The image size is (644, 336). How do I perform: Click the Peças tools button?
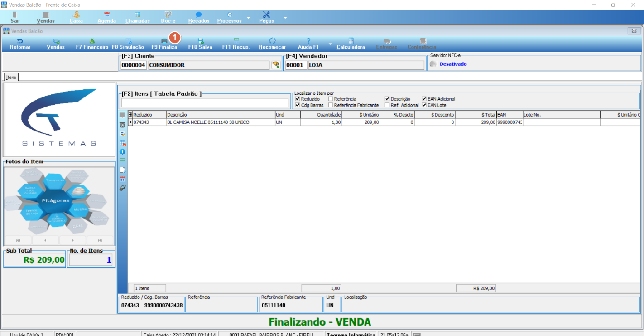click(266, 17)
